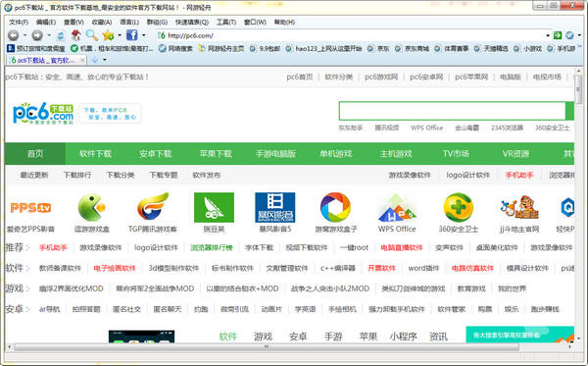This screenshot has width=588, height=366.
Task: Open the 网络搜索 bookmark
Action: click(x=175, y=48)
